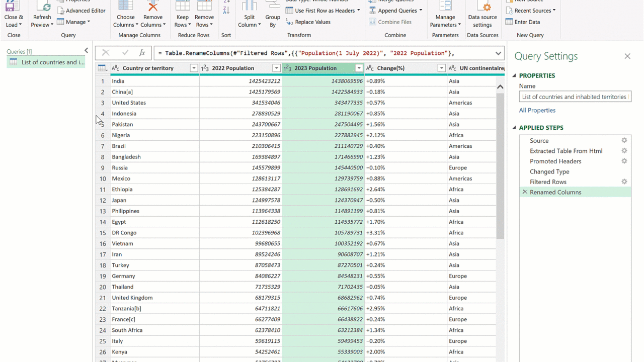Open filter dropdown for Country or territory
Image resolution: width=644 pixels, height=362 pixels.
point(194,68)
